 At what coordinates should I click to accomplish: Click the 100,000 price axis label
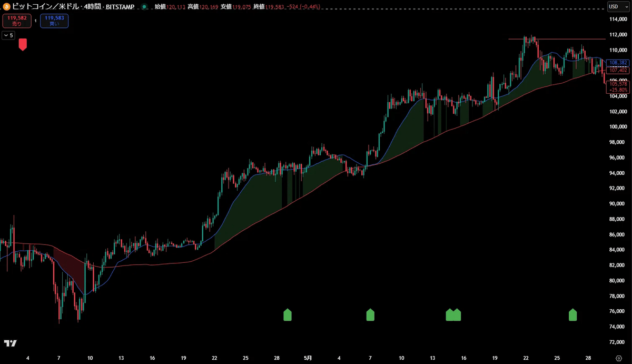click(617, 127)
